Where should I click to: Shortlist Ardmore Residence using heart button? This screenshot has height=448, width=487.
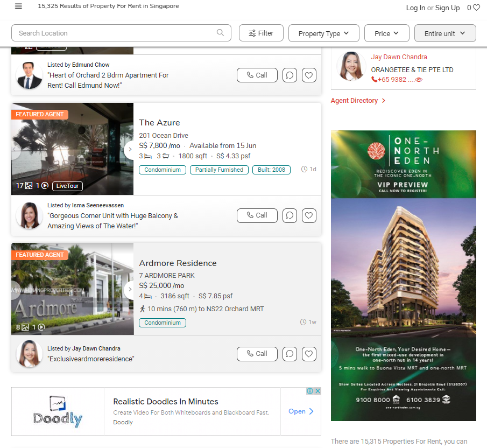(x=309, y=354)
